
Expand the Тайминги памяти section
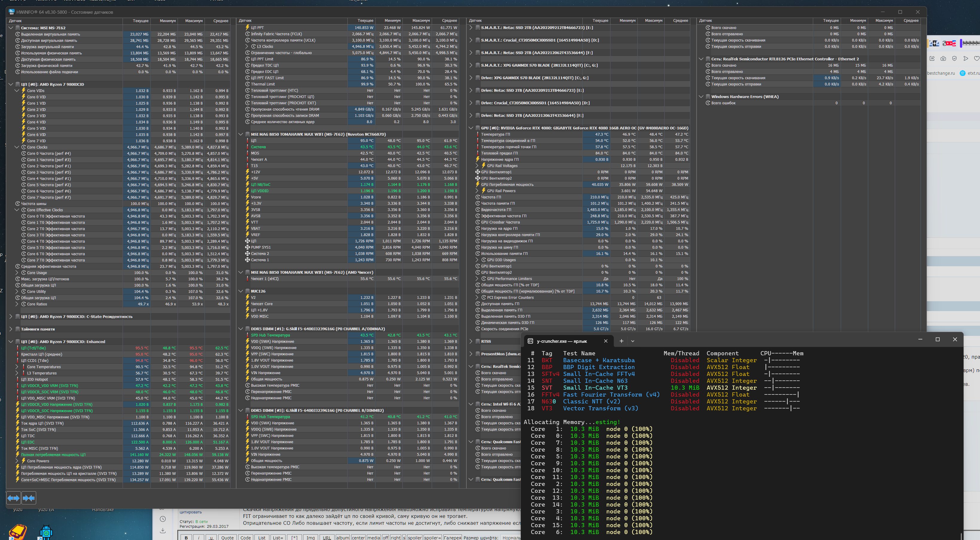(x=11, y=329)
